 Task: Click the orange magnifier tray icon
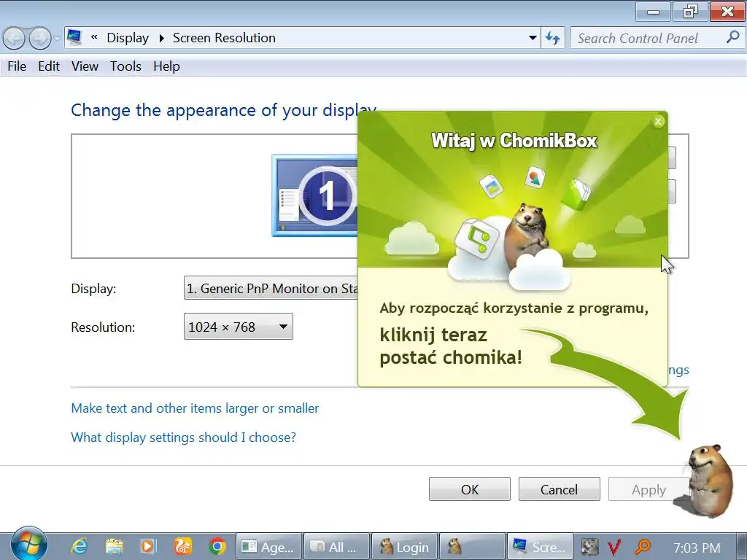[642, 547]
